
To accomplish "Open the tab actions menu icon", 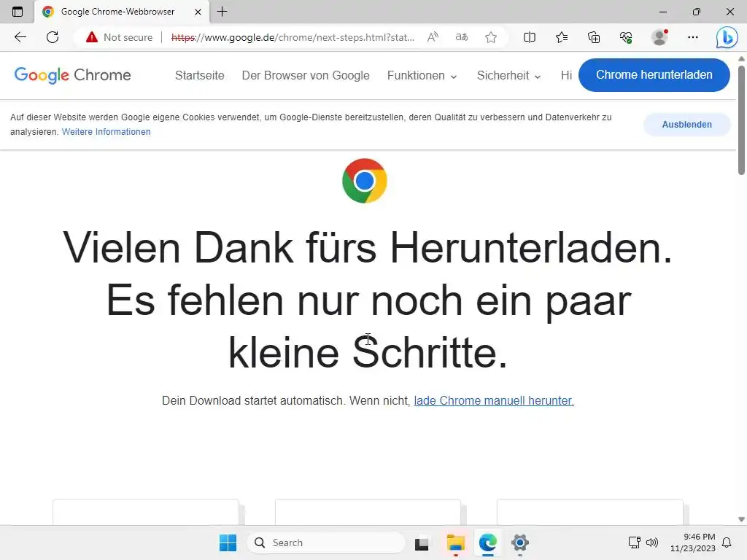I will [x=18, y=12].
